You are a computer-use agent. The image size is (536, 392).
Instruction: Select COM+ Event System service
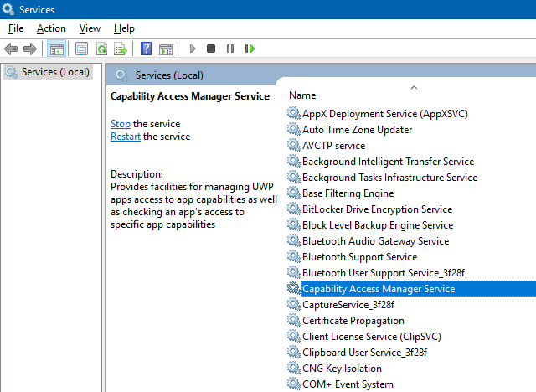pyautogui.click(x=348, y=384)
